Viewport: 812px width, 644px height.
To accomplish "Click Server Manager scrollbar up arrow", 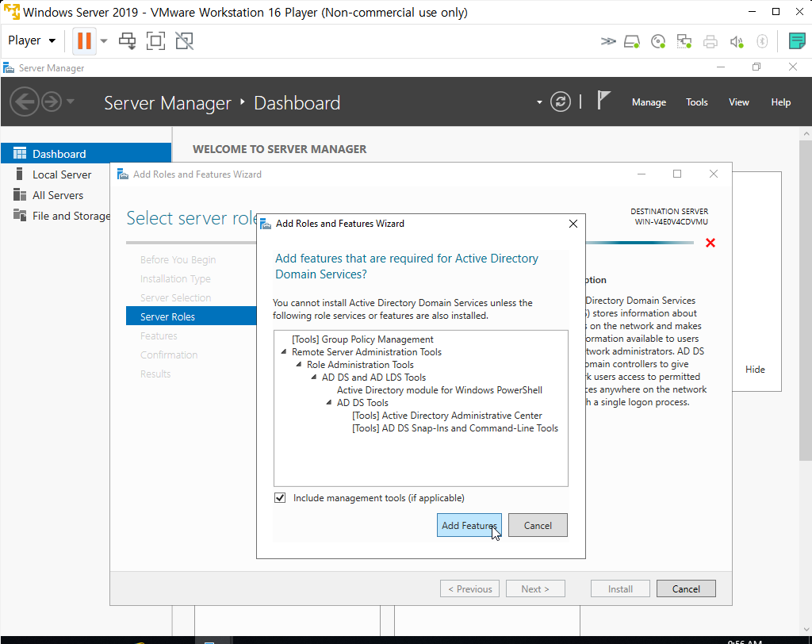I will pyautogui.click(x=806, y=134).
